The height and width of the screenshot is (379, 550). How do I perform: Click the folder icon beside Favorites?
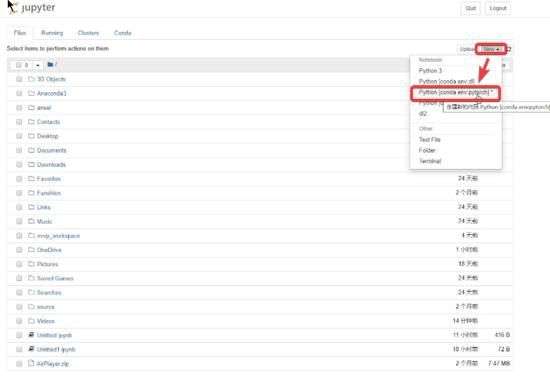31,179
